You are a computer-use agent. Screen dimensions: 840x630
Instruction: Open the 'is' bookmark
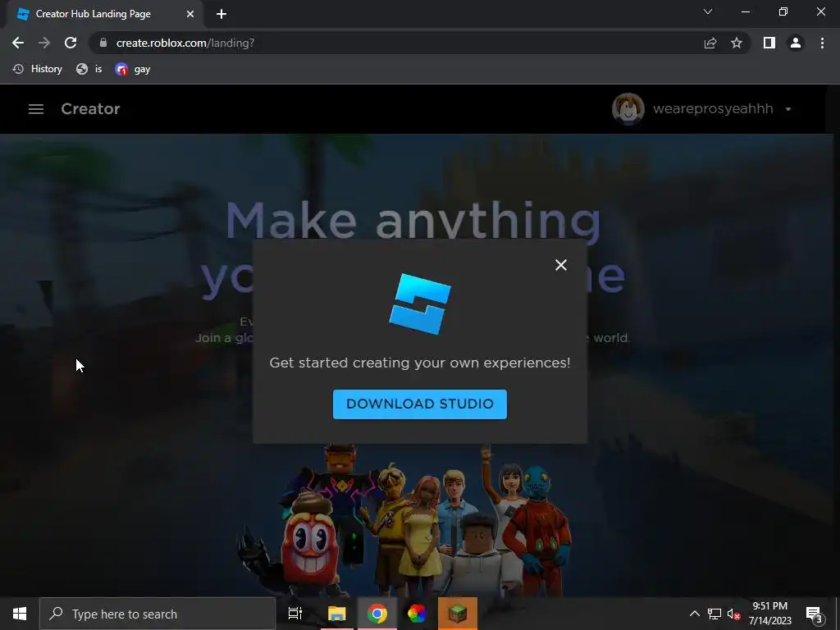click(x=89, y=69)
